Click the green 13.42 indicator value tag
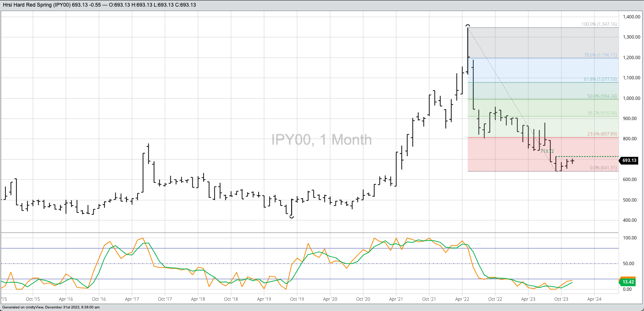 pyautogui.click(x=628, y=282)
